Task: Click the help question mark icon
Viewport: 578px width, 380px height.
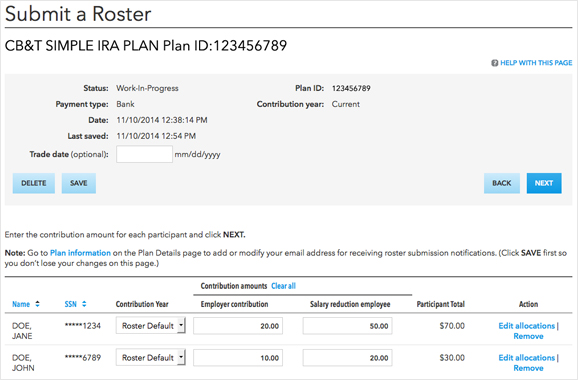Action: point(494,63)
